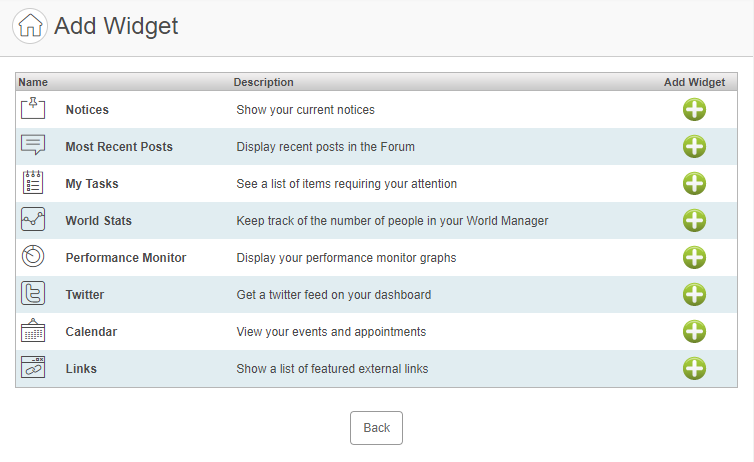Add the World Stats widget
The height and width of the screenshot is (462, 754).
(694, 221)
